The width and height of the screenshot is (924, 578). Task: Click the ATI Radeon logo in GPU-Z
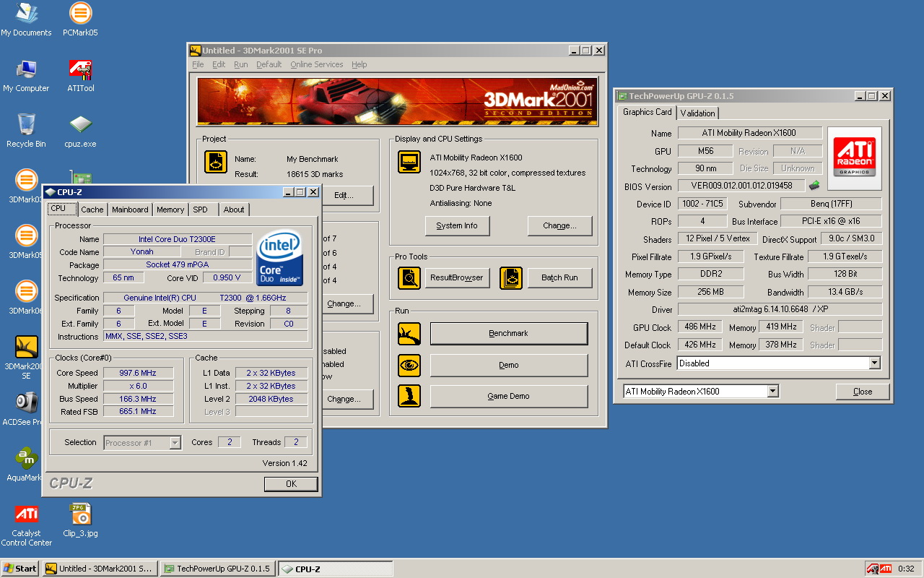coord(855,158)
